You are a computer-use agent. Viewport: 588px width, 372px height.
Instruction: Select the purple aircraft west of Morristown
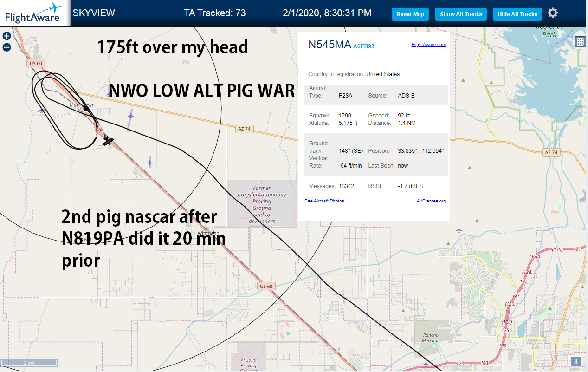tap(42, 110)
